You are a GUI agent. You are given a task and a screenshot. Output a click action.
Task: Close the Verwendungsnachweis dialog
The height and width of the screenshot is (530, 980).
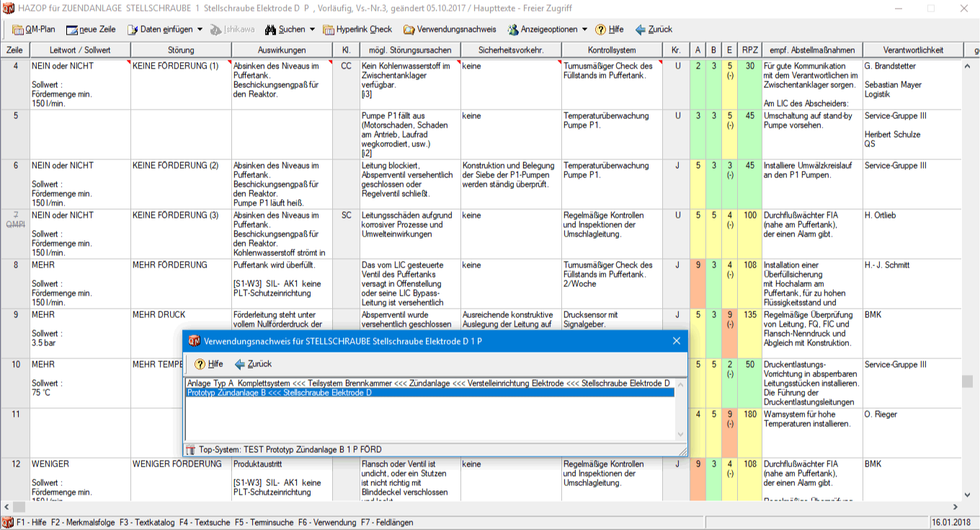tap(676, 341)
